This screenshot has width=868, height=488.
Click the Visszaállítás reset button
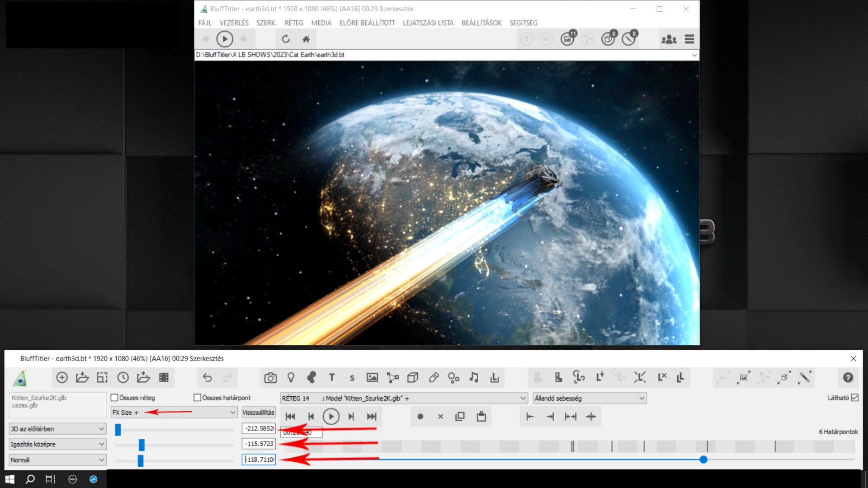259,413
